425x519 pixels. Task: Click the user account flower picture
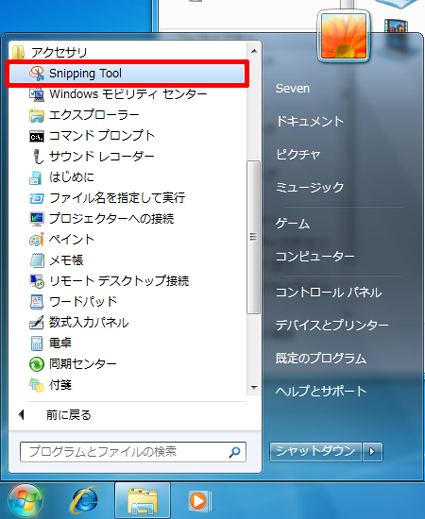click(x=344, y=36)
